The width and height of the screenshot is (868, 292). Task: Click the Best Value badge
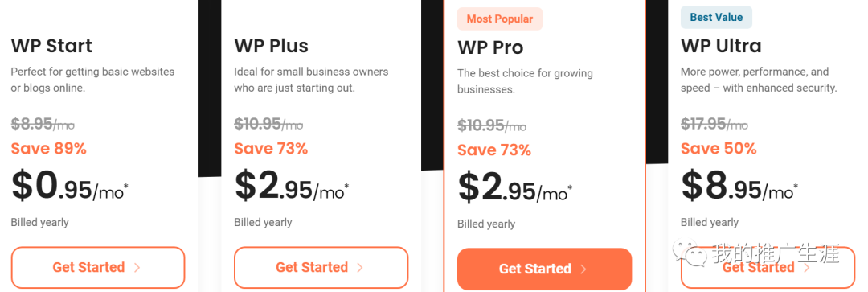click(x=716, y=17)
